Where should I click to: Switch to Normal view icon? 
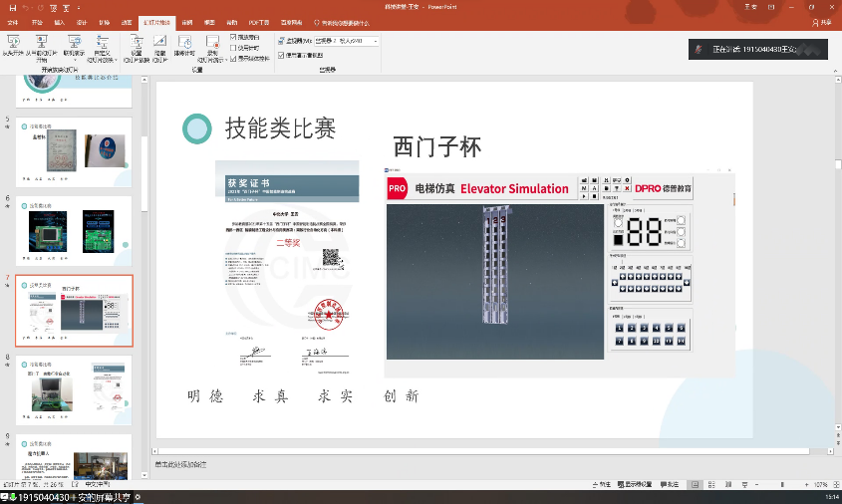coord(696,484)
